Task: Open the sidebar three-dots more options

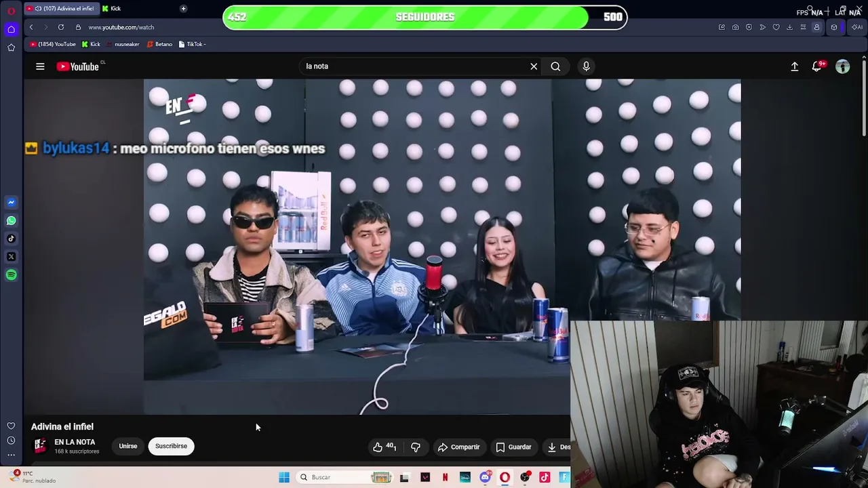Action: click(x=11, y=455)
